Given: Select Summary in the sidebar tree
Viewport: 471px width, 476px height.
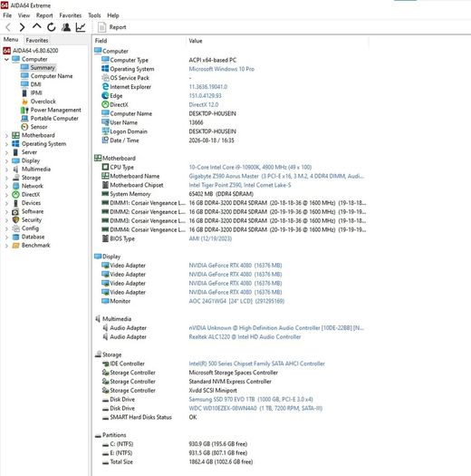Looking at the screenshot, I should (43, 67).
